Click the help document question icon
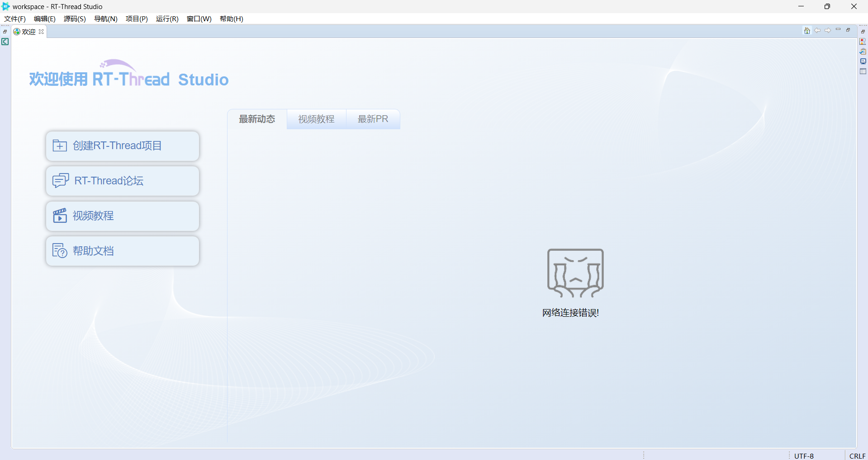Viewport: 868px width, 460px height. coord(60,251)
